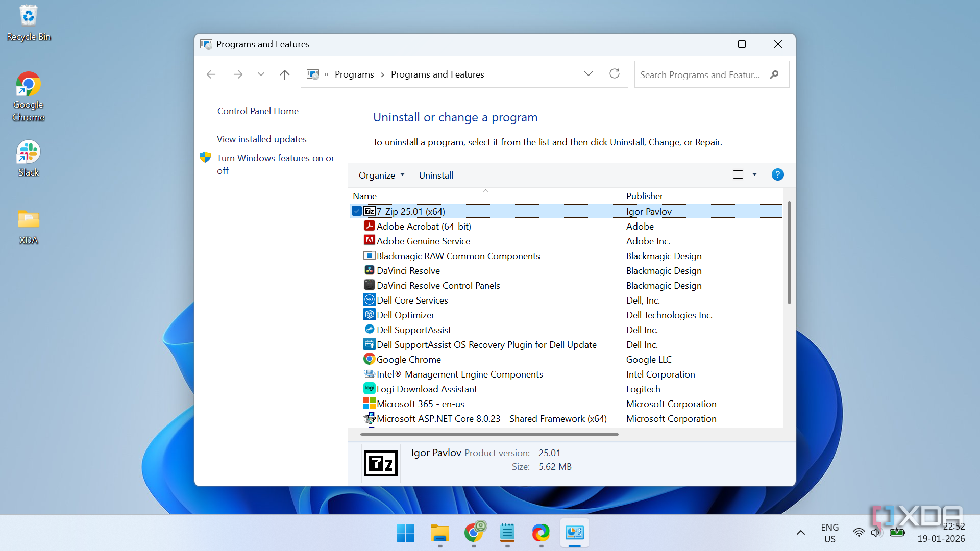Select the Google Chrome desktop shortcut

(x=29, y=97)
